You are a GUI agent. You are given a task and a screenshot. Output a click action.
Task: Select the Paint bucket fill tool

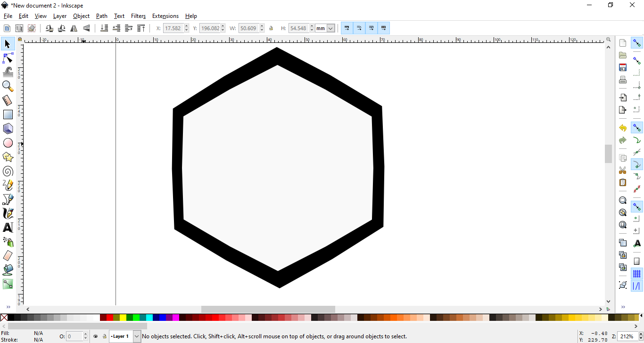(x=8, y=270)
